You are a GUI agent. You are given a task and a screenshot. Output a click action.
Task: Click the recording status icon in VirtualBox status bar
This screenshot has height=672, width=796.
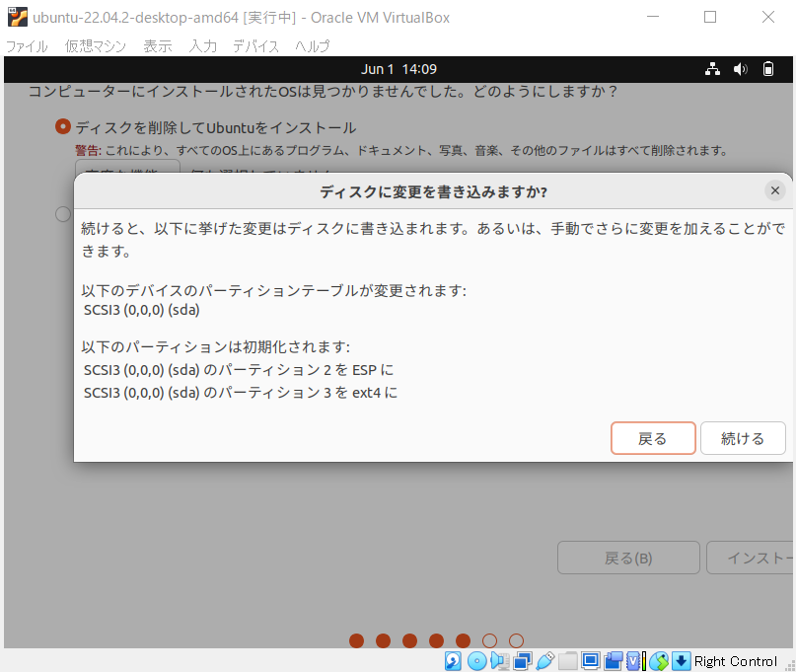tap(614, 660)
